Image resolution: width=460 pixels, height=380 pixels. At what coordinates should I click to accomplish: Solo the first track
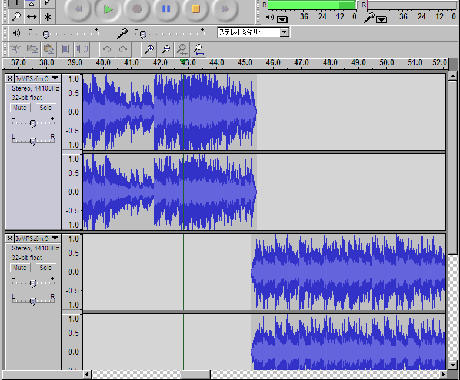pos(45,108)
